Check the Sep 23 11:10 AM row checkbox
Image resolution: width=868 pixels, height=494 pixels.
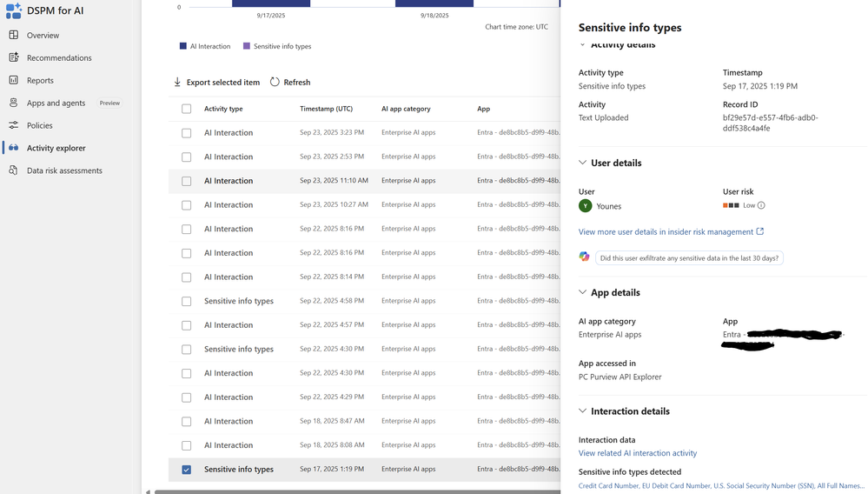click(187, 181)
